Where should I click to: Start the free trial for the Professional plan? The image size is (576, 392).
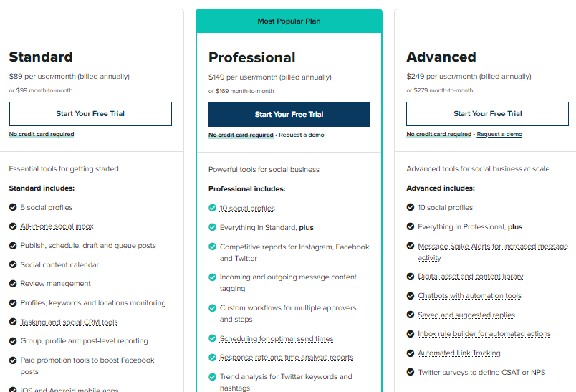click(289, 115)
